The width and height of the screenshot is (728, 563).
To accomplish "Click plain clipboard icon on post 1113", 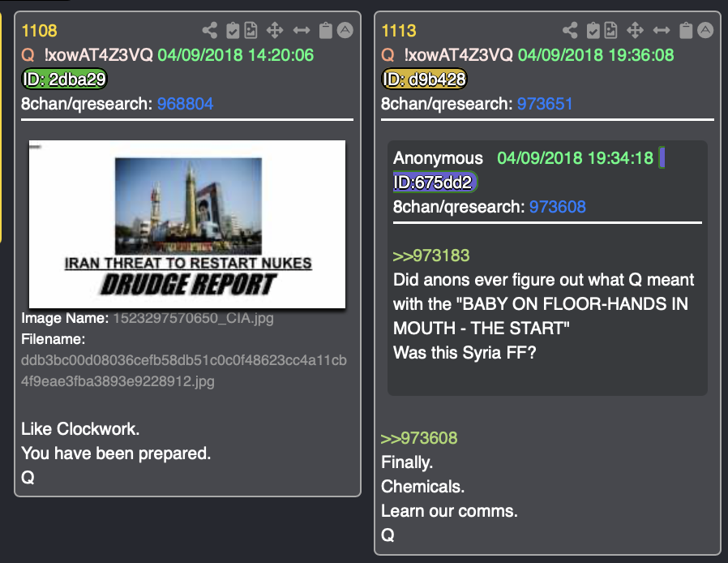I will tap(686, 31).
